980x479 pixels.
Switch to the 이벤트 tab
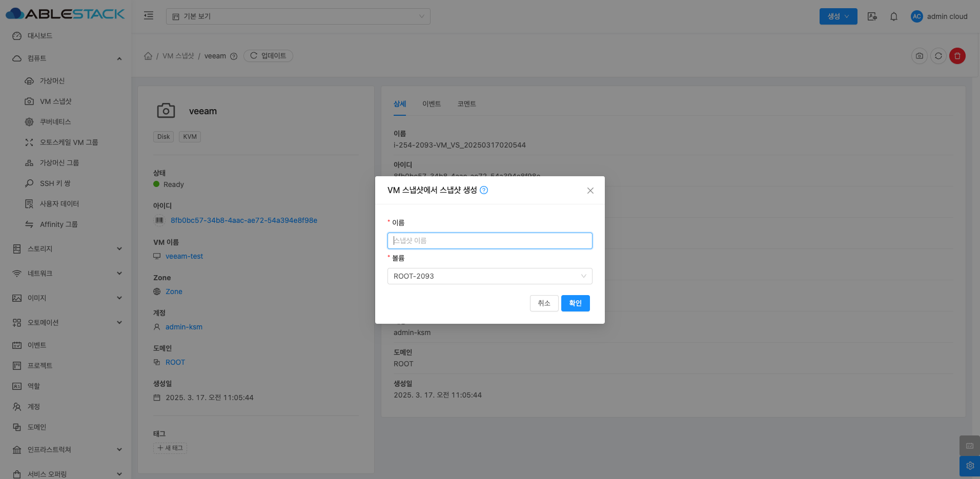[x=431, y=104]
